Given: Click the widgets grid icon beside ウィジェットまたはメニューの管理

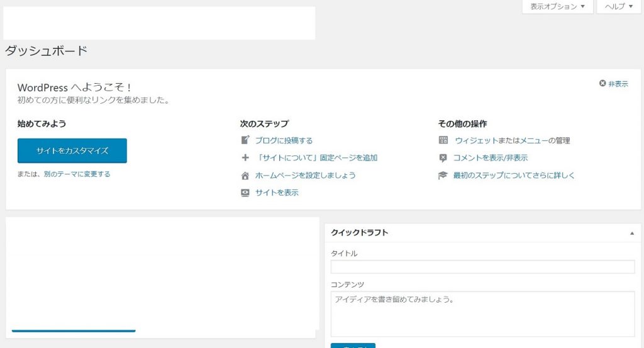Looking at the screenshot, I should (x=443, y=140).
